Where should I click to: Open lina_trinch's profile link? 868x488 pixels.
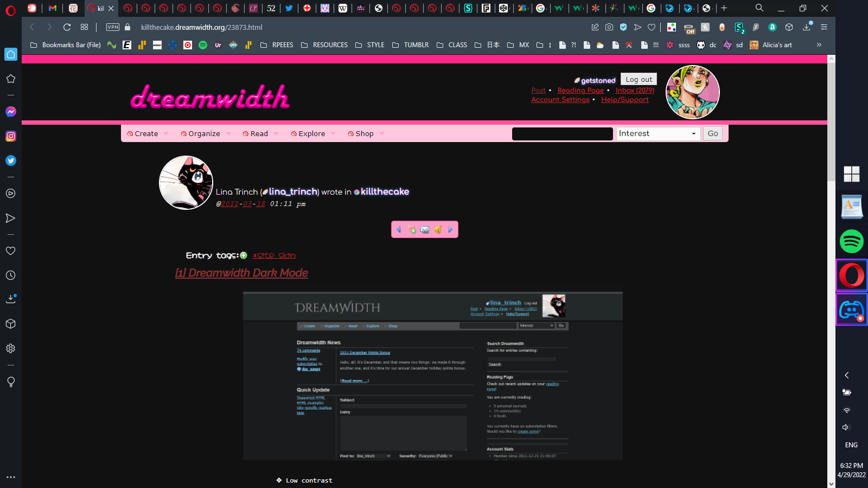[x=293, y=191]
